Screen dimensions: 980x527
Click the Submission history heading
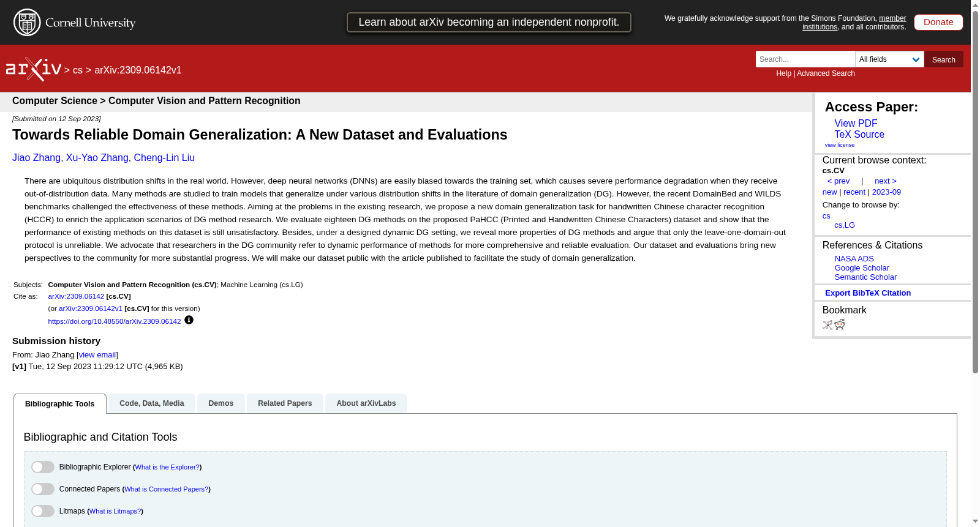coord(56,341)
